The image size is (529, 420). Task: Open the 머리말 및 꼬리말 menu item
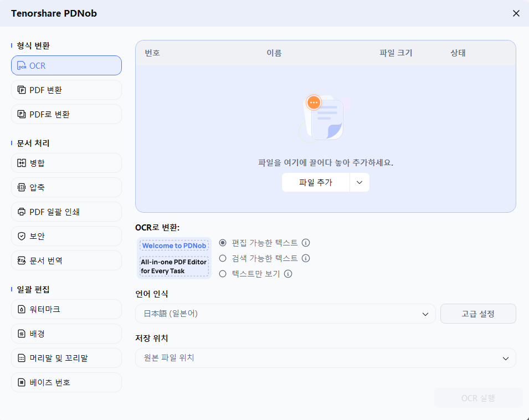[x=66, y=358]
